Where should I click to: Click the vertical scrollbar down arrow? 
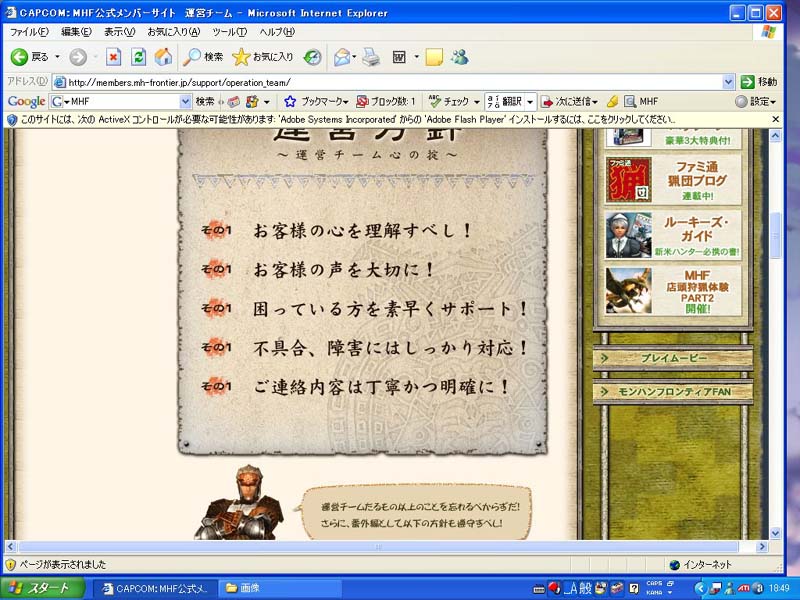coord(775,534)
